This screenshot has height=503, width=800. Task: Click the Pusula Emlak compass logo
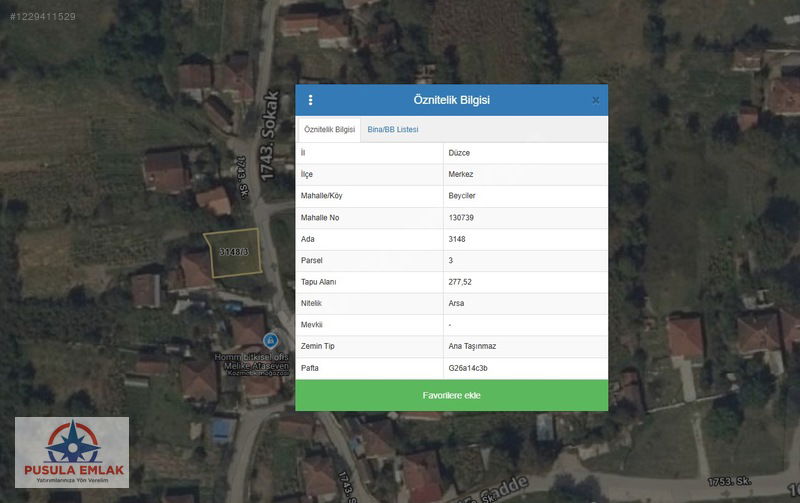[x=72, y=452]
